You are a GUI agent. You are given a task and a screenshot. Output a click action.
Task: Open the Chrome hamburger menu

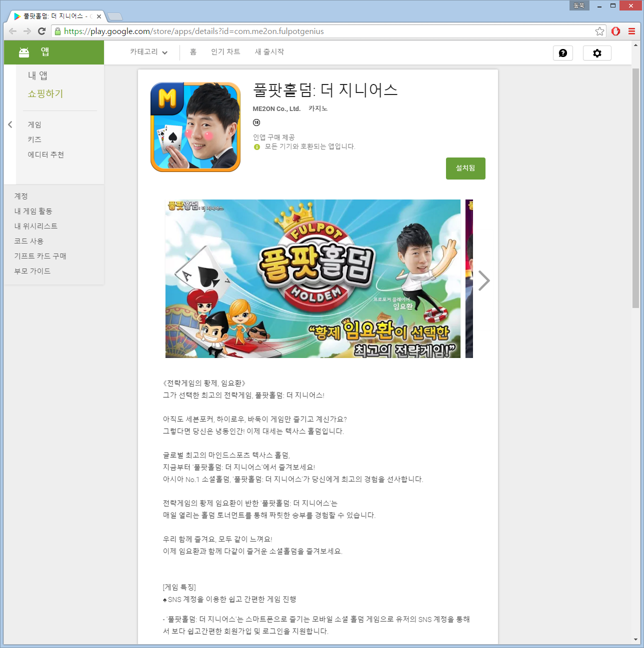tap(631, 31)
